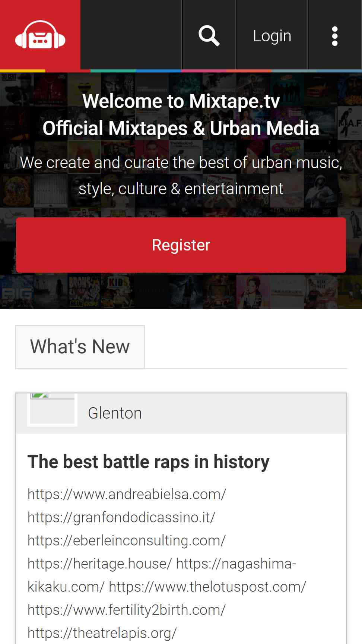
Task: Open the Glenton user profile name
Action: click(115, 413)
